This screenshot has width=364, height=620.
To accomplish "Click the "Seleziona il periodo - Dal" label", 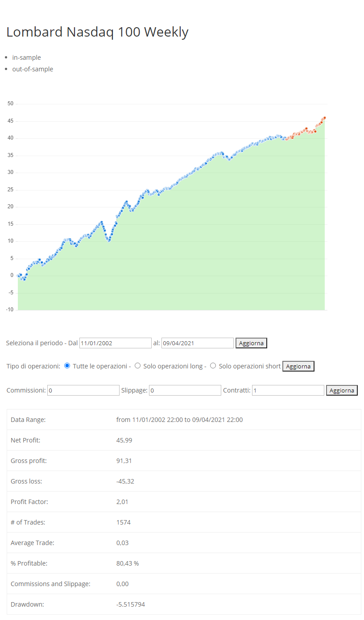I will [x=42, y=343].
